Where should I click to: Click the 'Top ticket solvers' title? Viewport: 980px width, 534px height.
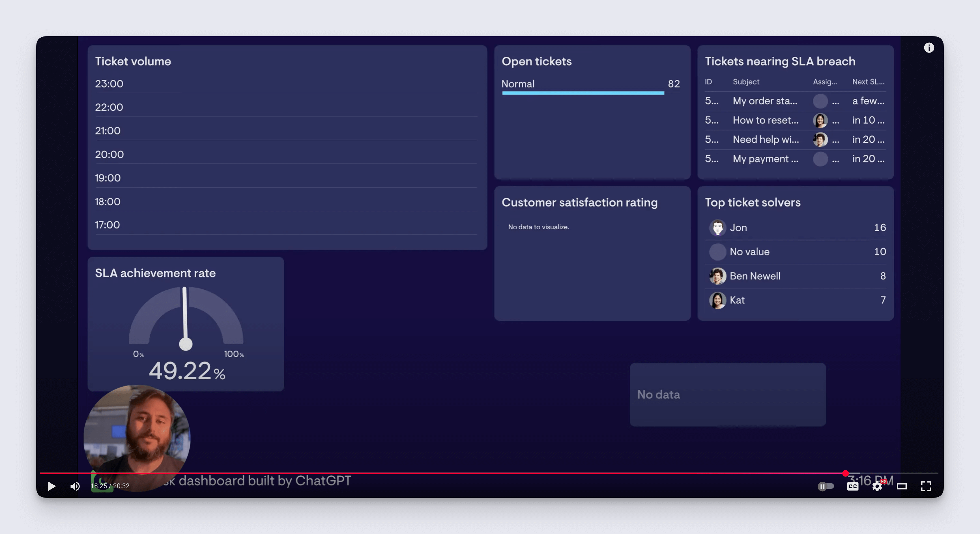[753, 202]
